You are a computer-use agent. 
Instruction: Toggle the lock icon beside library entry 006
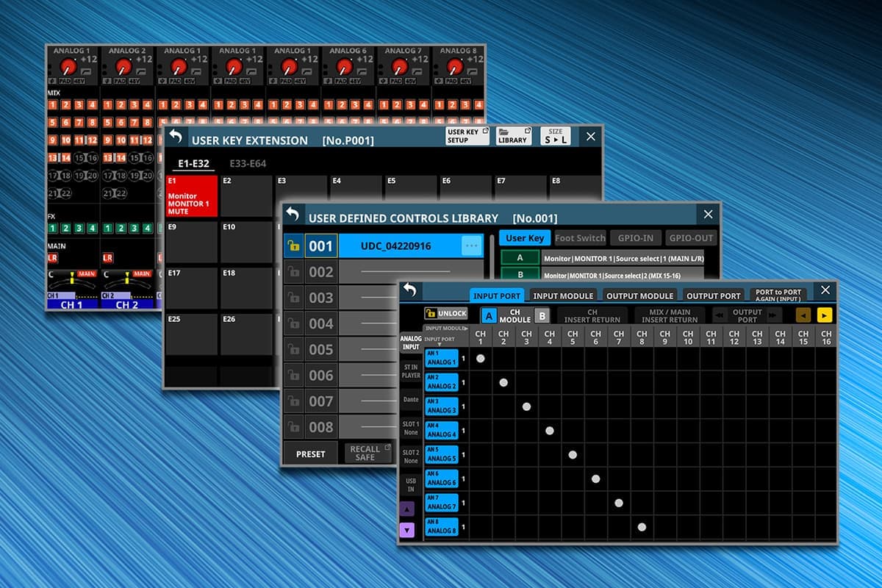[x=293, y=375]
